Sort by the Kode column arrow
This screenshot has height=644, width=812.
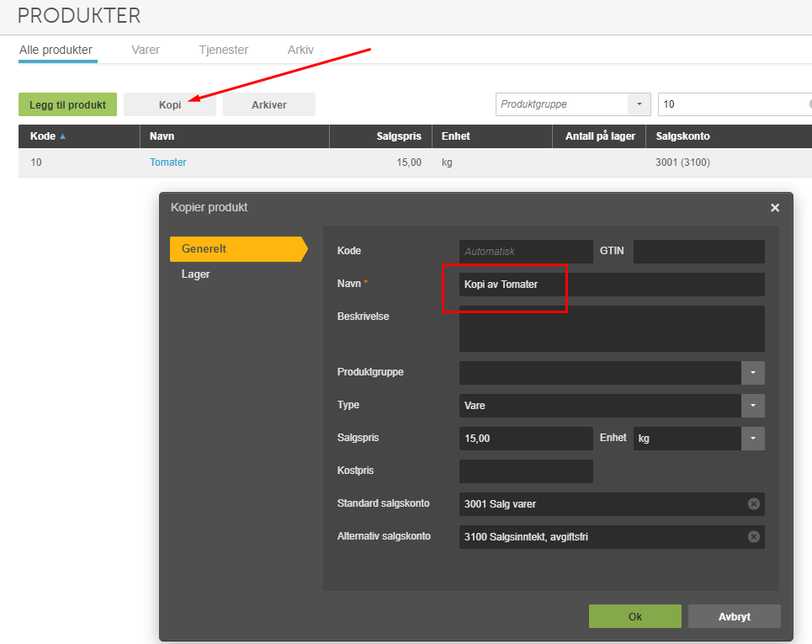[x=62, y=136]
